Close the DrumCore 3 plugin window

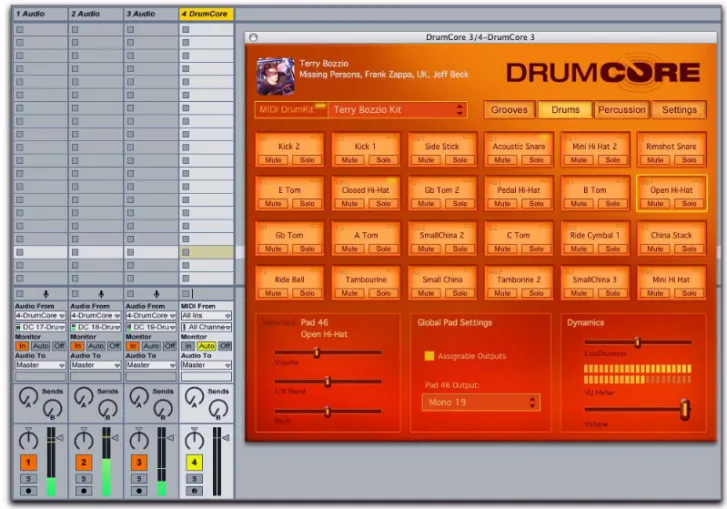pos(253,38)
